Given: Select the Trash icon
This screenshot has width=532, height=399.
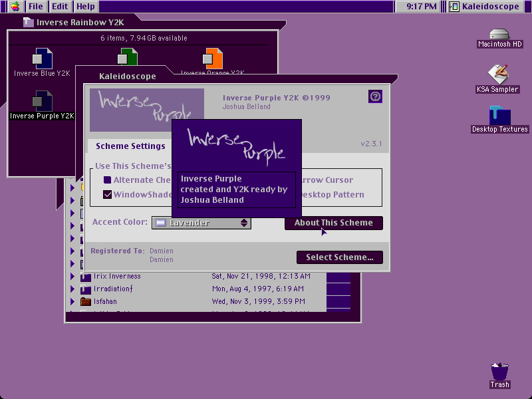Looking at the screenshot, I should coord(499,375).
